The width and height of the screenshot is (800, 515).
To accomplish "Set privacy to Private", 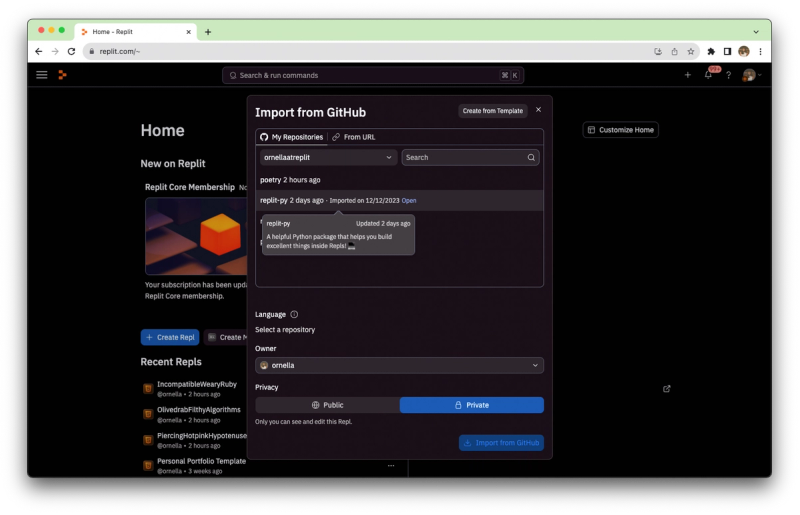I will 472,405.
